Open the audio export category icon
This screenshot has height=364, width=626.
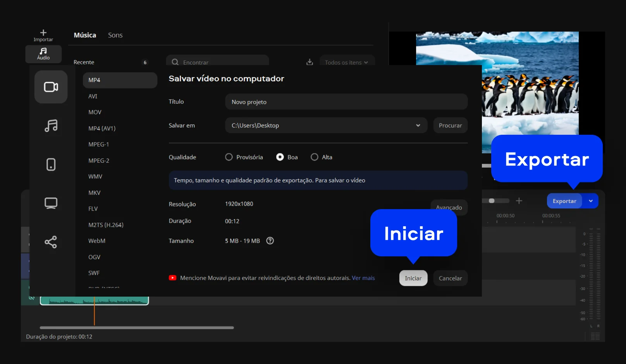click(x=51, y=125)
